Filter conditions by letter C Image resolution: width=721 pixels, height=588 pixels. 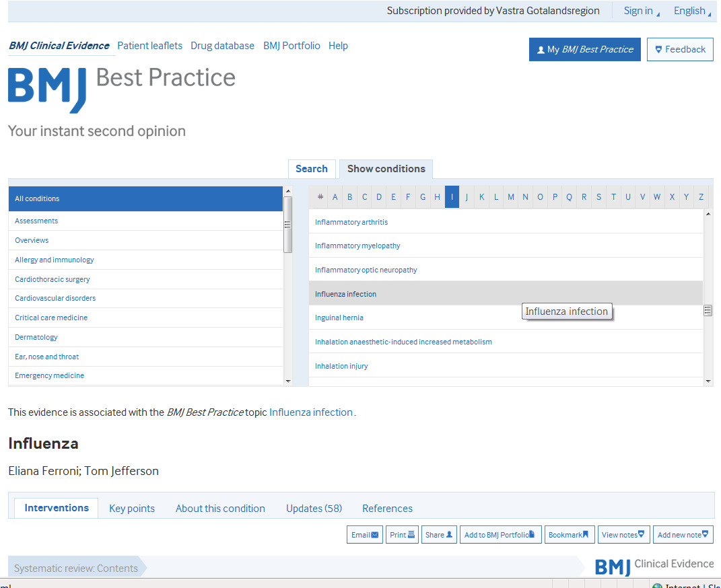click(364, 197)
